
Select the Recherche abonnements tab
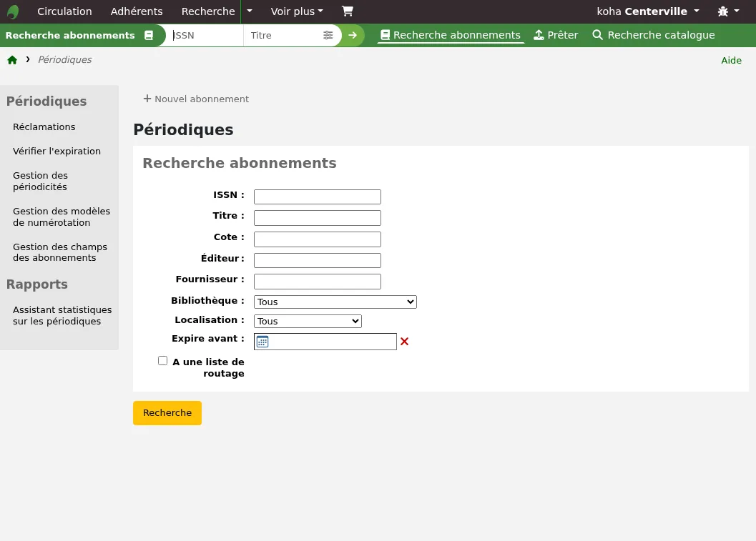[451, 35]
